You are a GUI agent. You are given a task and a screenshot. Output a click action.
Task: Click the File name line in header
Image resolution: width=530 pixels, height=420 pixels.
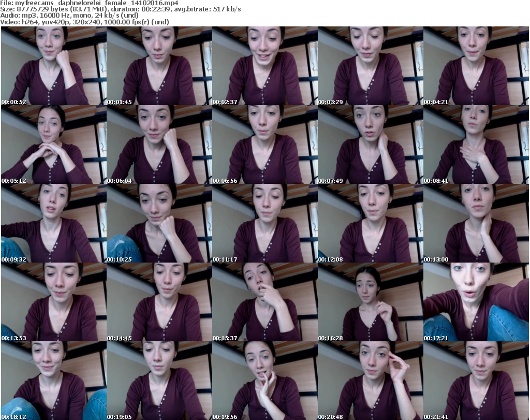tap(89, 3)
